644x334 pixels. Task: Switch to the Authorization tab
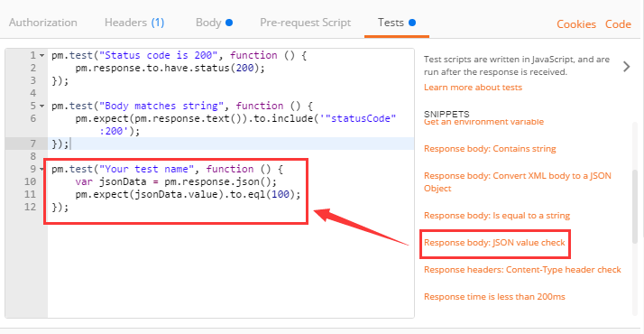pyautogui.click(x=43, y=23)
